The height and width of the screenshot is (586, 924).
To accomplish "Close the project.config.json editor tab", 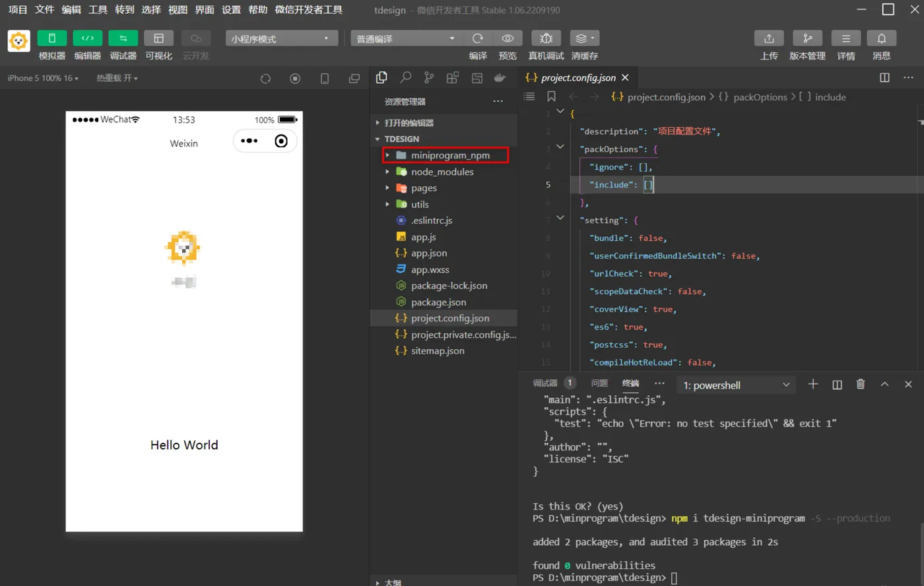I will [x=625, y=78].
